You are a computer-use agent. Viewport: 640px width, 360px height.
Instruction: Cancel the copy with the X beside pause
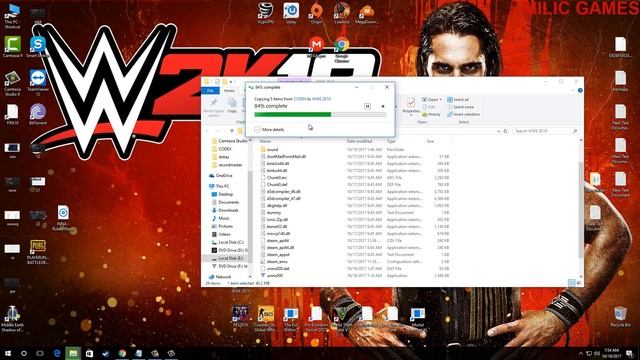pos(383,106)
